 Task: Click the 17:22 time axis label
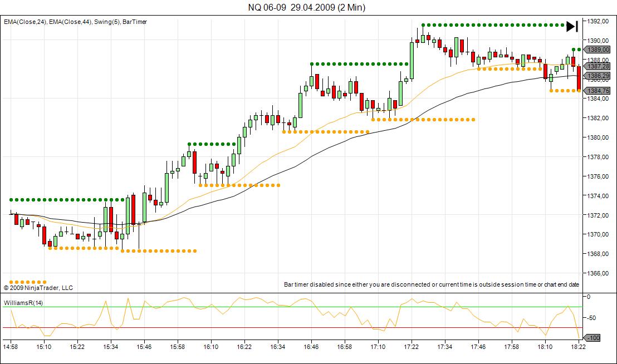pos(412,347)
